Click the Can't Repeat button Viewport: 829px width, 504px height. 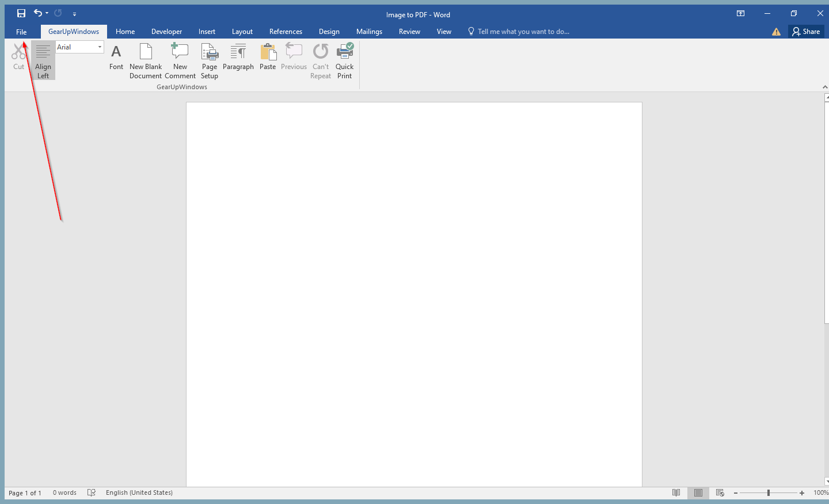point(321,60)
